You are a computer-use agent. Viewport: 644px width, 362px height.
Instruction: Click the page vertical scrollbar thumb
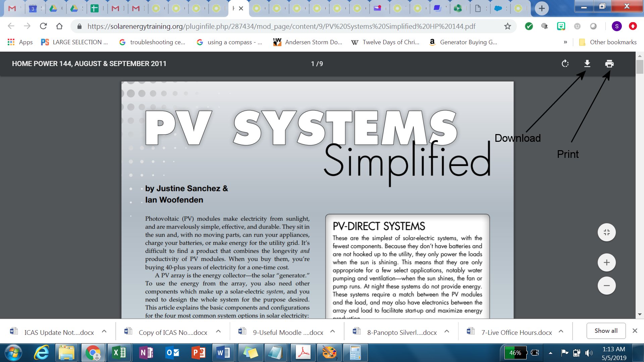(640, 66)
